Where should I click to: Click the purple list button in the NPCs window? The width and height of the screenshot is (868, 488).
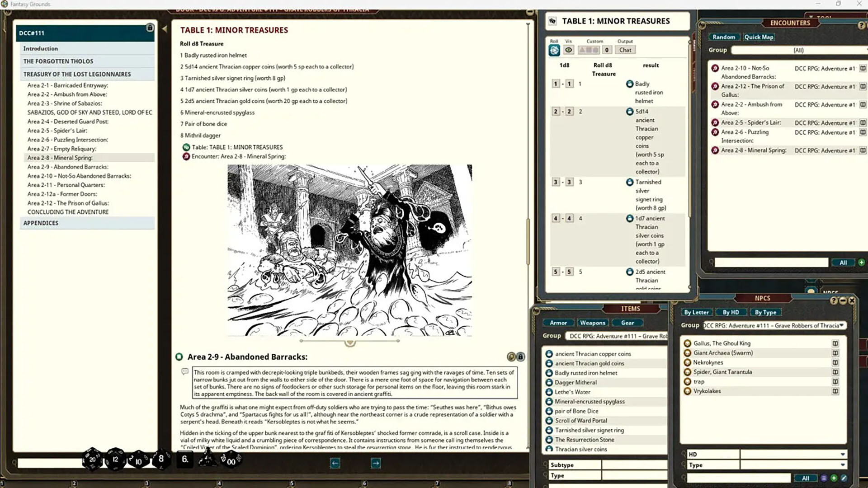coord(824,478)
